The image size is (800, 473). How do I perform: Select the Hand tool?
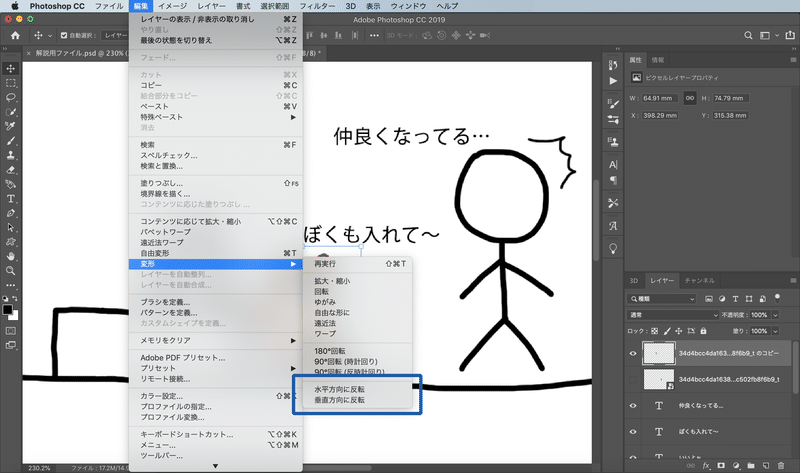[11, 256]
